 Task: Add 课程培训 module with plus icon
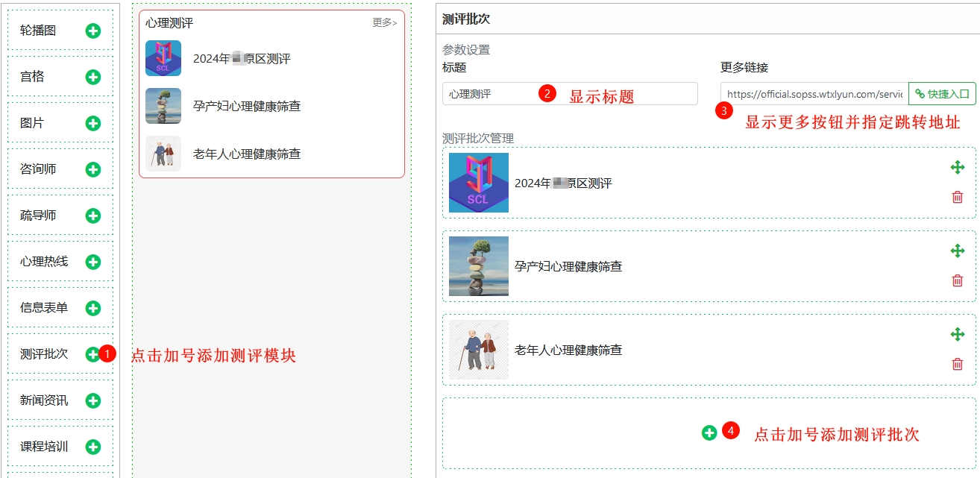pos(92,447)
